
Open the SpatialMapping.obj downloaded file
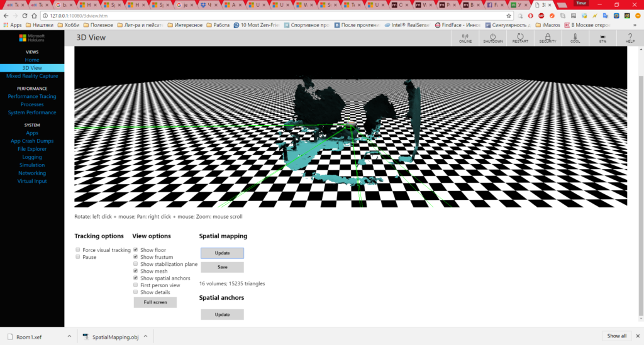click(111, 337)
